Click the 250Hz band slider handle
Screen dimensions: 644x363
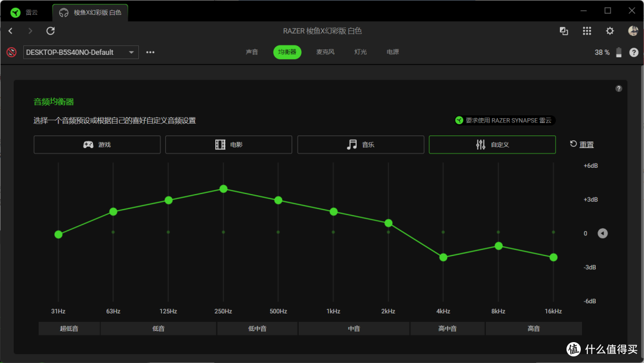pos(224,189)
